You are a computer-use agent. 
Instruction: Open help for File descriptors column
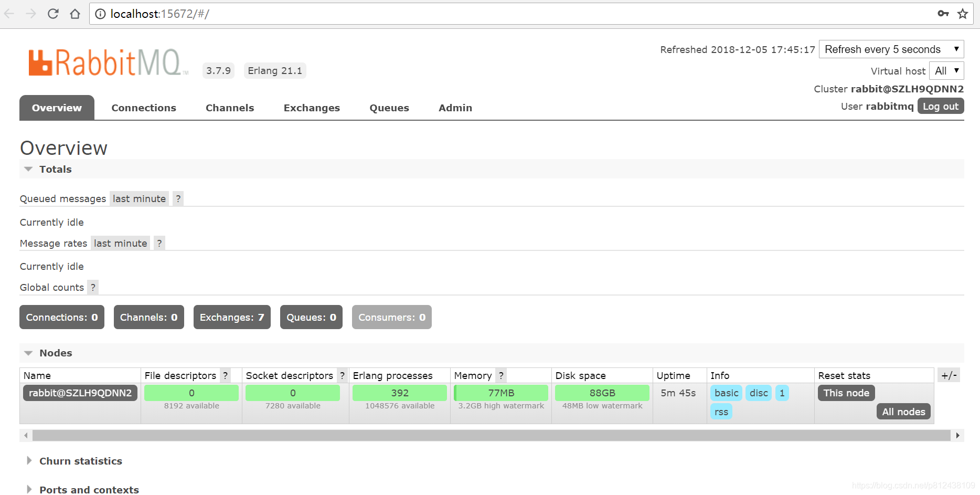226,375
